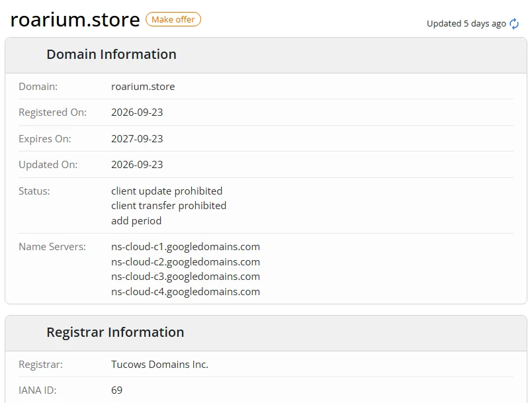Select the client transfer prohibited status

point(169,206)
